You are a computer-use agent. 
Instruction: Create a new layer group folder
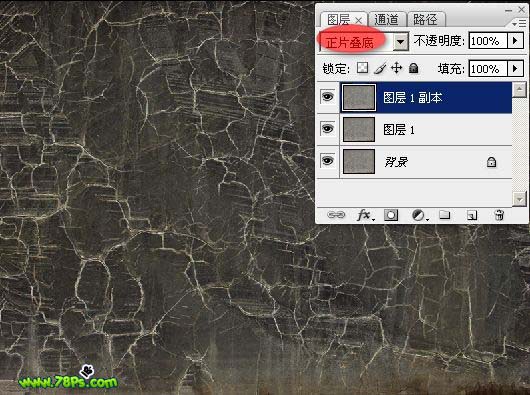[x=444, y=215]
